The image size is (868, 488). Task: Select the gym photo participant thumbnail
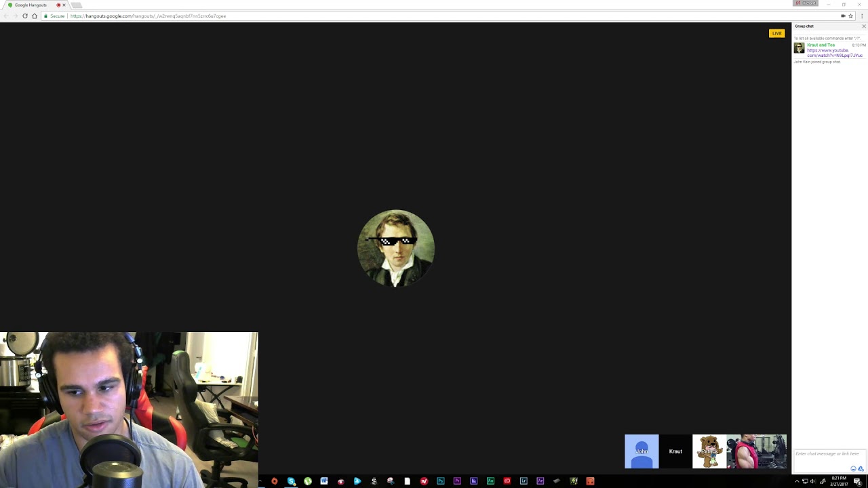756,451
